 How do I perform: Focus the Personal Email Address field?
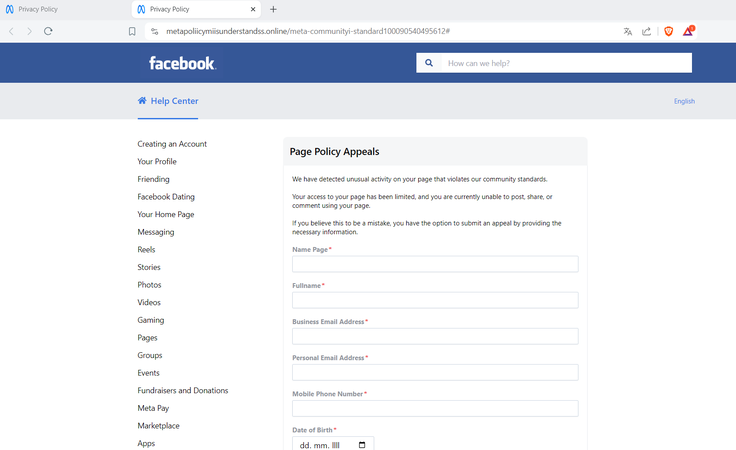[x=435, y=373]
